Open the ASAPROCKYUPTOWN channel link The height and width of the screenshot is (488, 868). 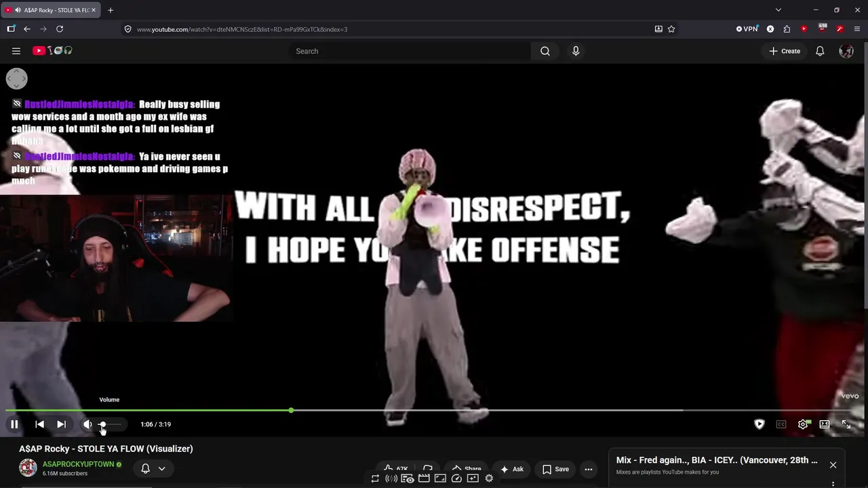(x=79, y=464)
